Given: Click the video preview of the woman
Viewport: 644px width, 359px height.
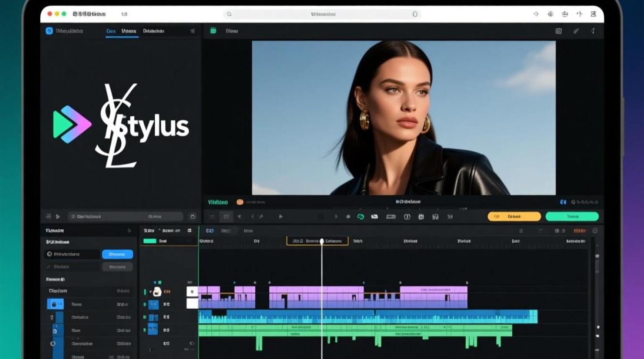Looking at the screenshot, I should pyautogui.click(x=404, y=118).
